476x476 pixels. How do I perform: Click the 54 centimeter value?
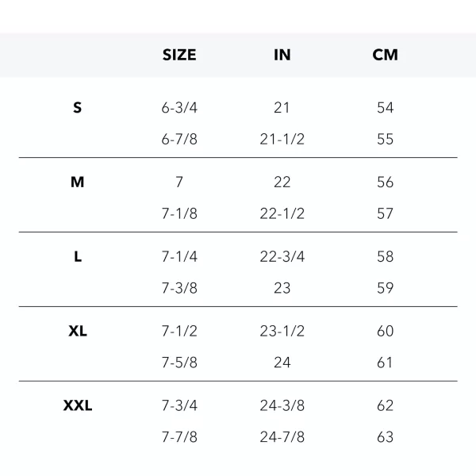(x=385, y=108)
